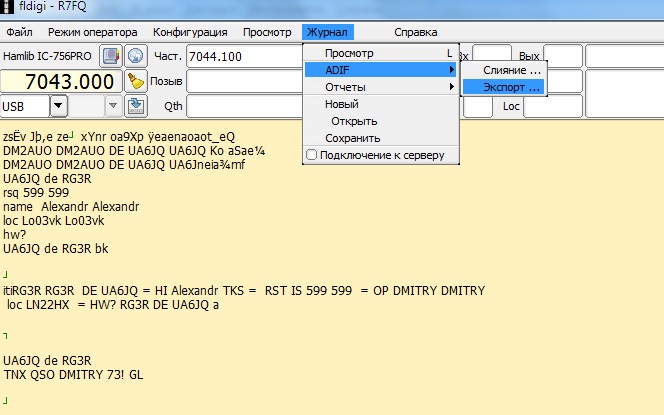Screen dimensions: 664x415
Task: Click the Qth input field
Action: pos(243,105)
